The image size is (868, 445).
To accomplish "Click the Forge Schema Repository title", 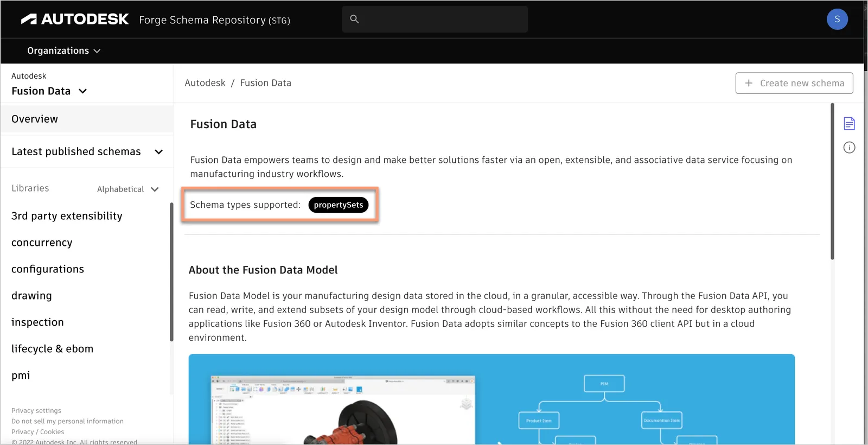I will tap(214, 20).
